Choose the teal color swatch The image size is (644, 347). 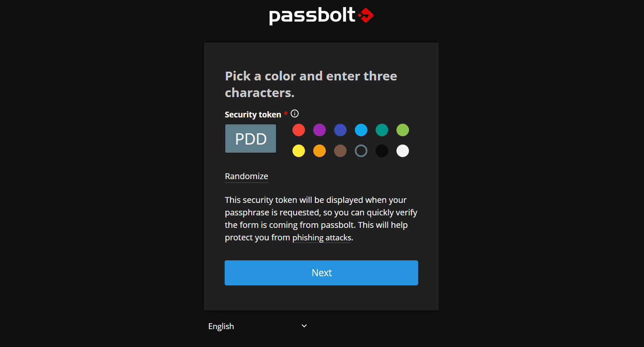382,130
